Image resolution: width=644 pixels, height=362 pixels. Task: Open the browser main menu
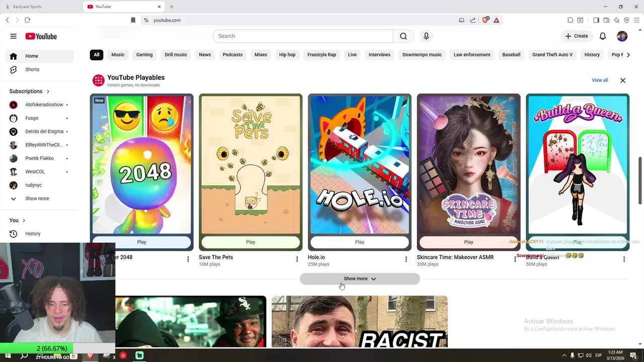click(636, 20)
